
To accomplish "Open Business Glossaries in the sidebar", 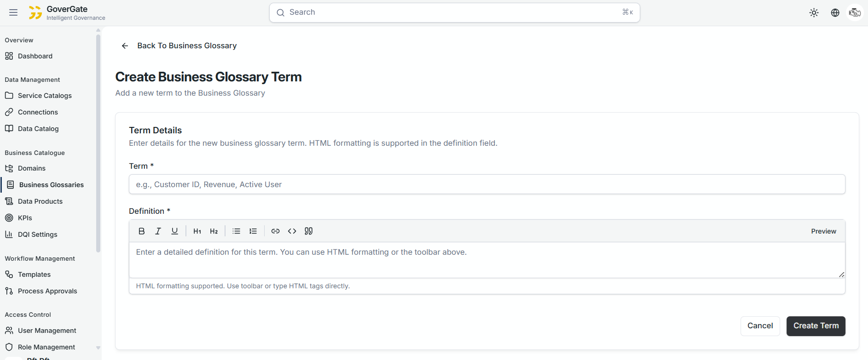I will pyautogui.click(x=51, y=185).
